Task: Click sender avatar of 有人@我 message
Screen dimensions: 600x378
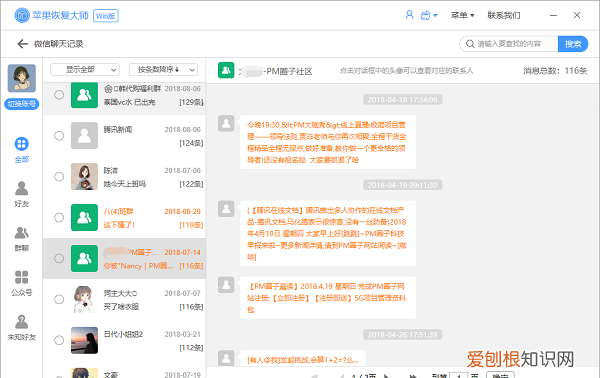Action: tap(226, 358)
